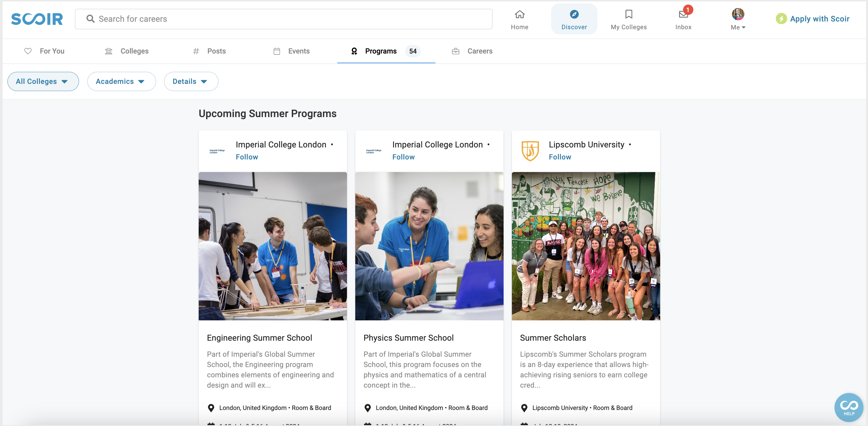The width and height of the screenshot is (868, 426).
Task: Open the Discover compass icon
Action: click(574, 14)
